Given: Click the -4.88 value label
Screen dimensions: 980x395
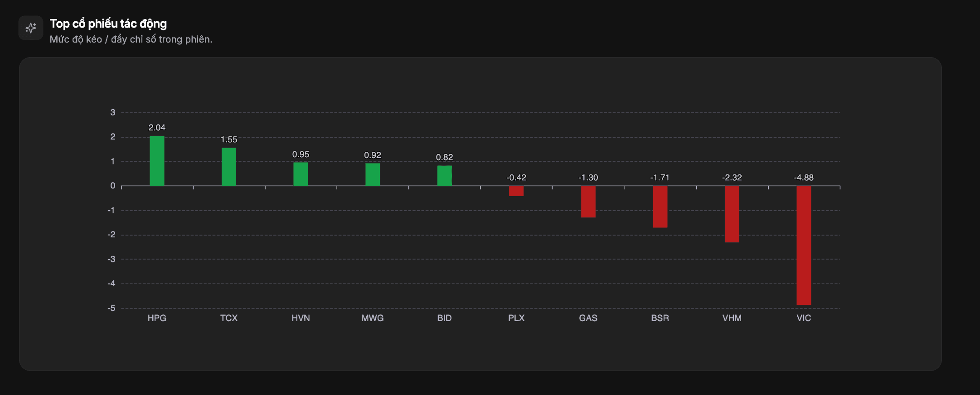Looking at the screenshot, I should coord(804,178).
